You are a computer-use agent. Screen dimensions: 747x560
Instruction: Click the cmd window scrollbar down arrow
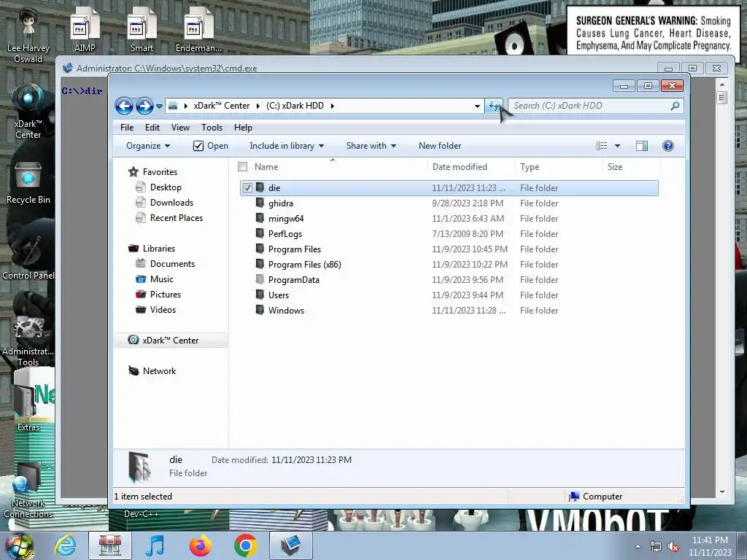[722, 492]
